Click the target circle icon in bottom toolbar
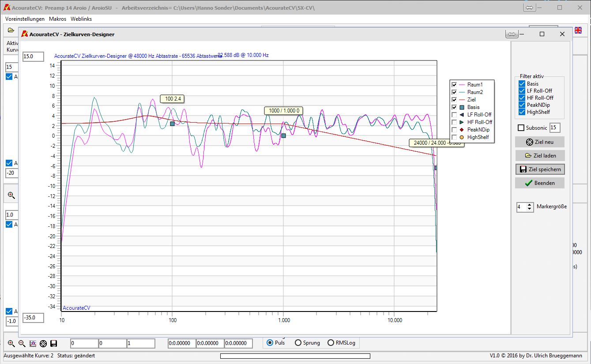The image size is (591, 364). [43, 343]
